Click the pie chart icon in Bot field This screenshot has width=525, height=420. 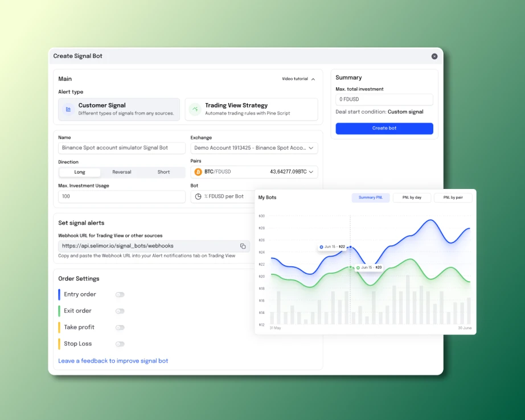pyautogui.click(x=198, y=196)
